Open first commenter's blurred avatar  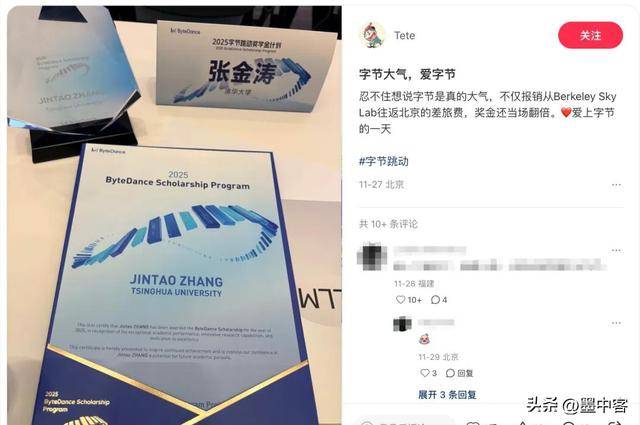tap(372, 256)
